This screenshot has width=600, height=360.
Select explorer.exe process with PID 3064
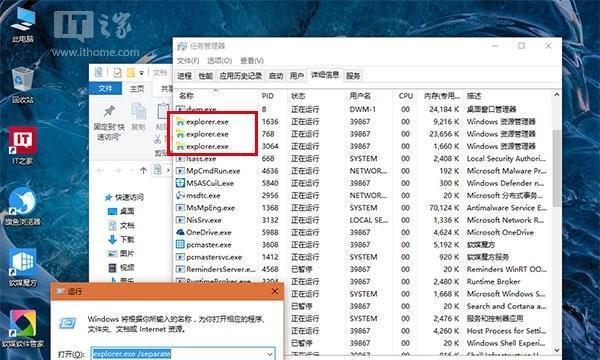tap(207, 146)
